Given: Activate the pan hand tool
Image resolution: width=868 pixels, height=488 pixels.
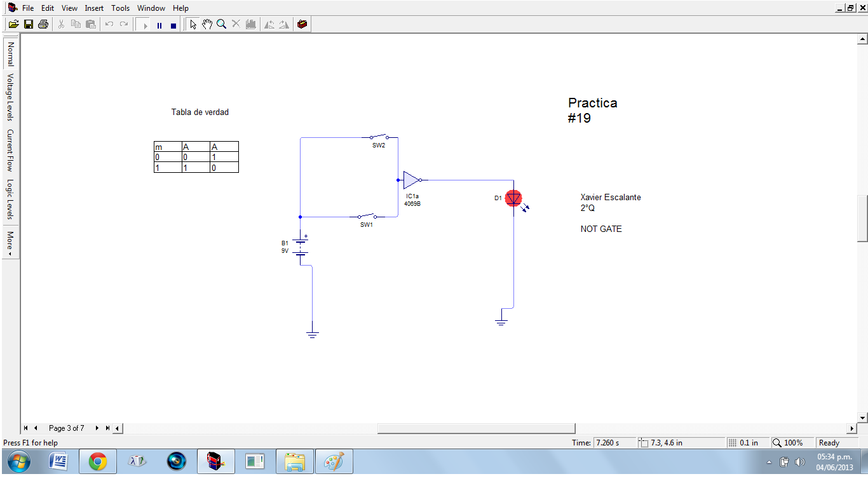Looking at the screenshot, I should (x=207, y=24).
